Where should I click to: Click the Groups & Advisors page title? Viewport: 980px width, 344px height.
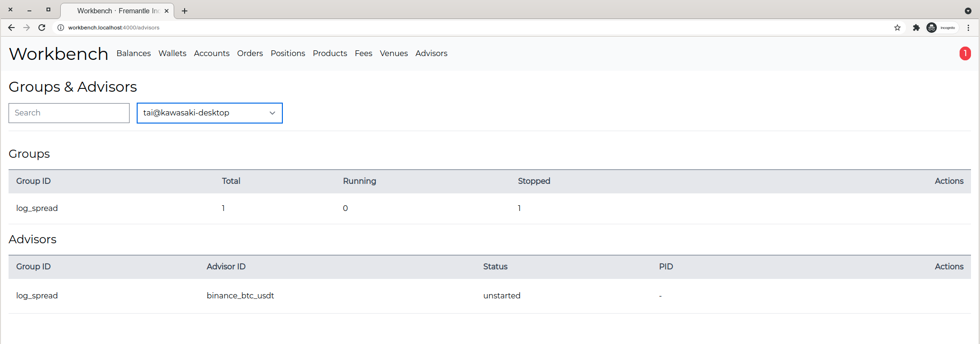(73, 87)
